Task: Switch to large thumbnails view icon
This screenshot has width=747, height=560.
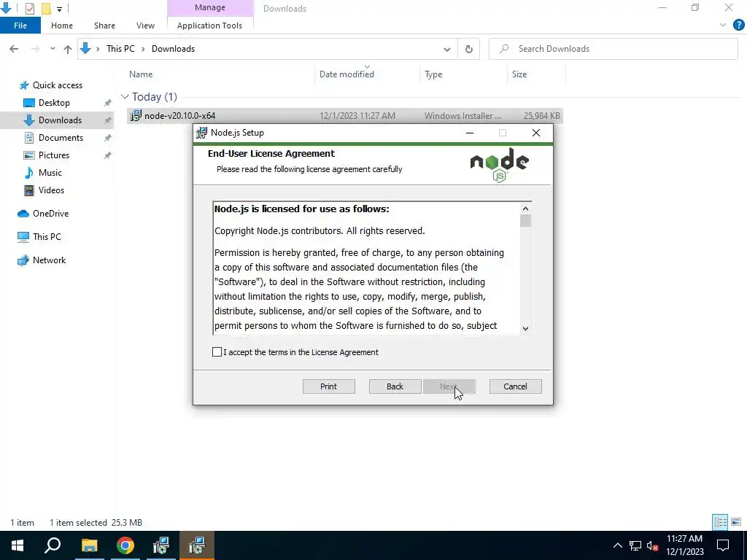Action: [x=736, y=522]
